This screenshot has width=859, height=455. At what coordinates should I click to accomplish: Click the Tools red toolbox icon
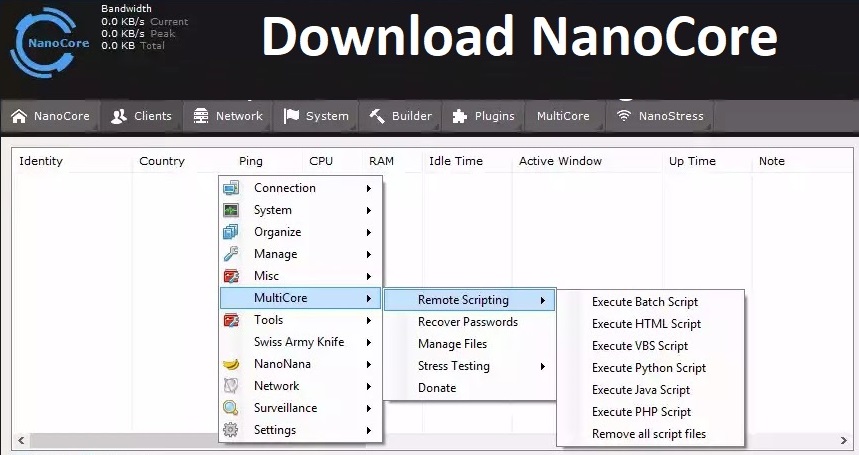click(x=231, y=320)
